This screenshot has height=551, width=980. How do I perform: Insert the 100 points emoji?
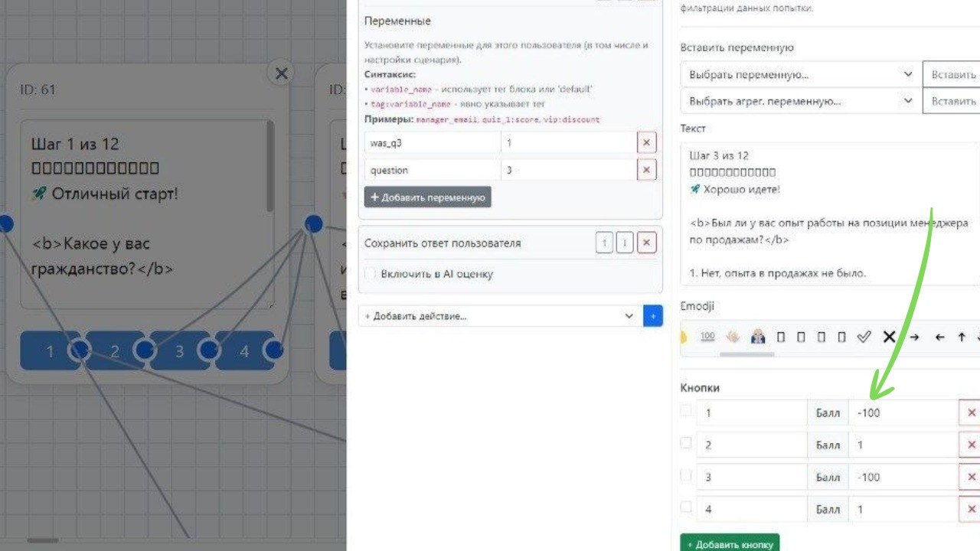(707, 337)
